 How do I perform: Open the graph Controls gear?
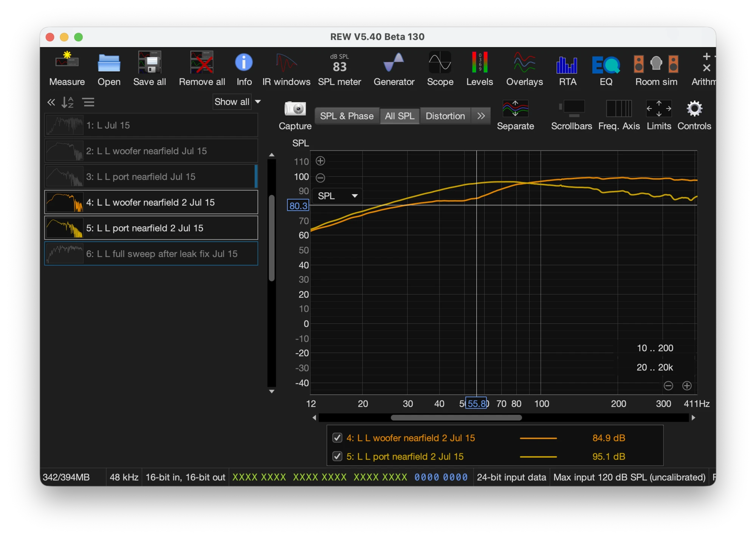point(694,115)
